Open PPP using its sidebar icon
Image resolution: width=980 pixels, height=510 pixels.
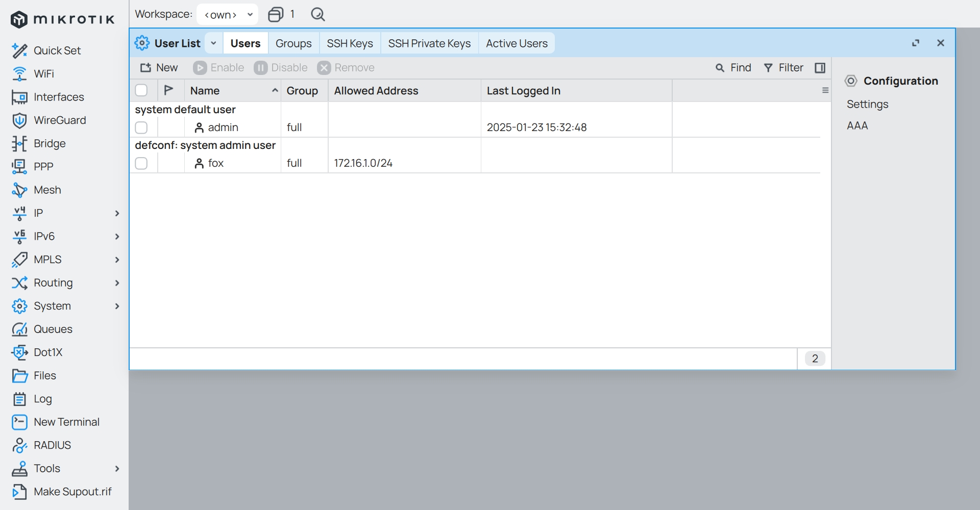(19, 167)
